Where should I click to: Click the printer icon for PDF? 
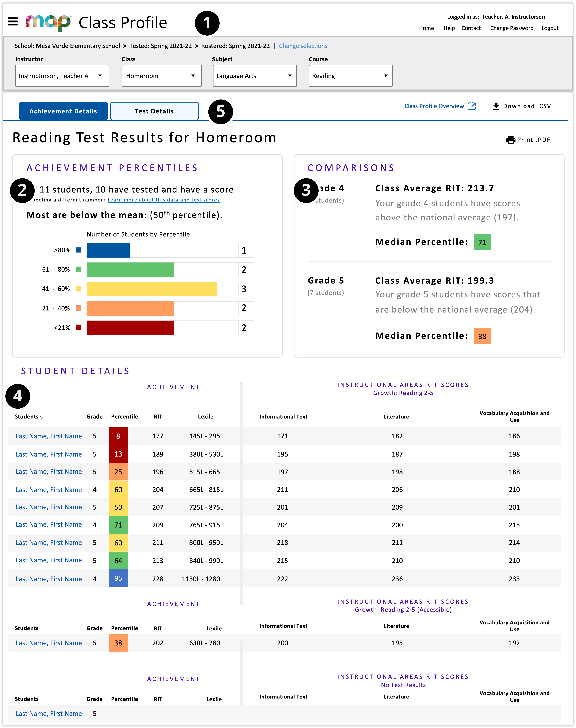click(511, 140)
